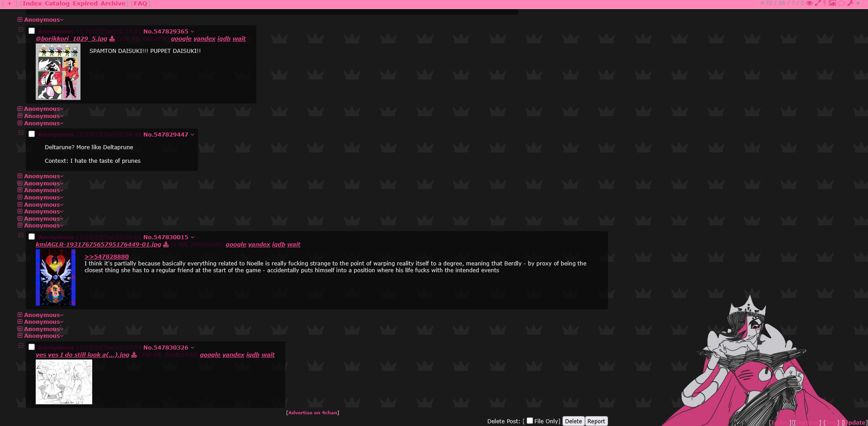Open the header dropdown triangle menu

(858, 4)
